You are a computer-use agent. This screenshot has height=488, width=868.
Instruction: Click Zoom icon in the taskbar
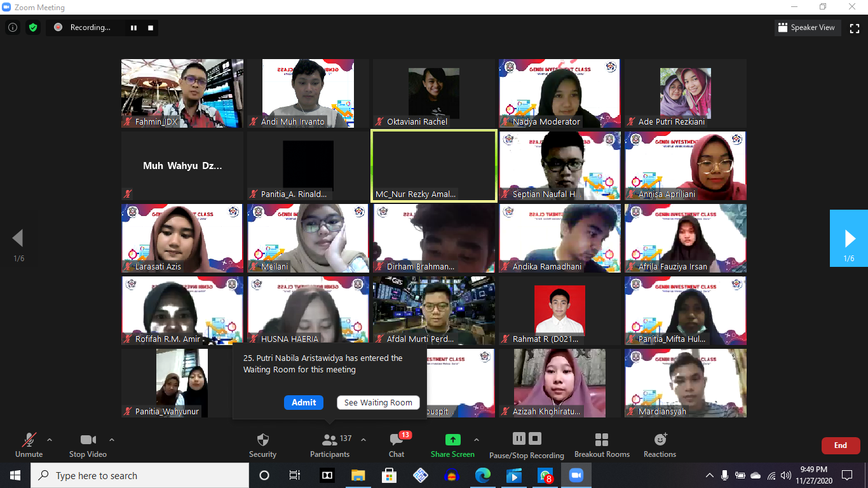(576, 475)
